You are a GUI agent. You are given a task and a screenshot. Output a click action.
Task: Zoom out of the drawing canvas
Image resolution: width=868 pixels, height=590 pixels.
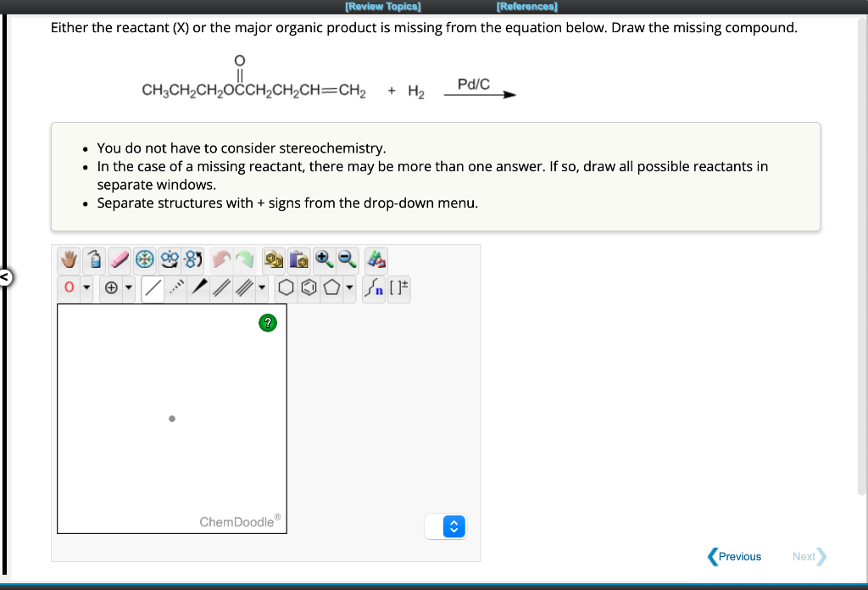(346, 260)
